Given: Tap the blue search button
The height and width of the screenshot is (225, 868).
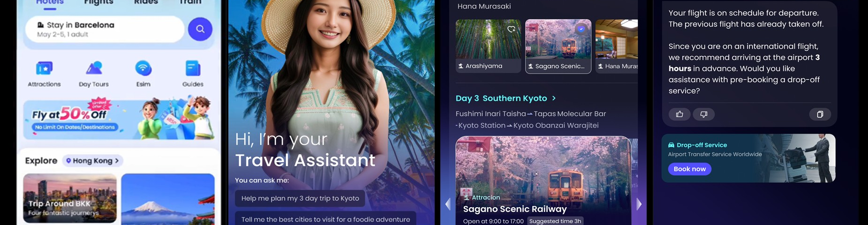Looking at the screenshot, I should point(200,29).
